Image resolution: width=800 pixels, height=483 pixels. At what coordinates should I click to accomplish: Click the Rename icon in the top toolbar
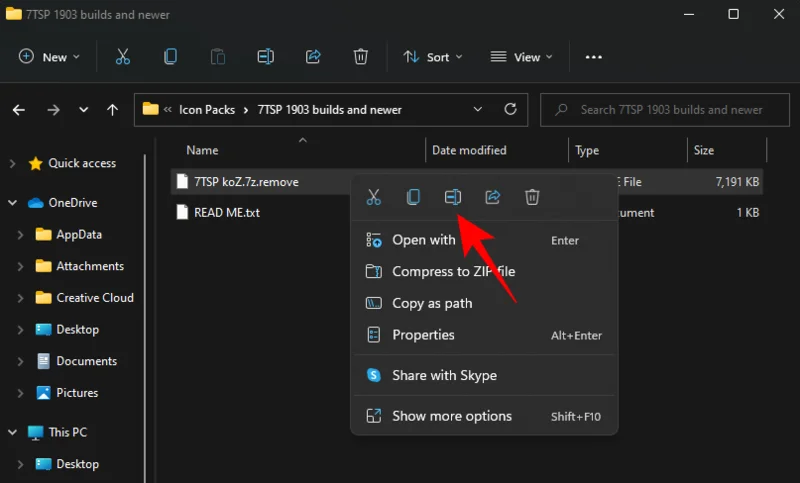click(265, 57)
